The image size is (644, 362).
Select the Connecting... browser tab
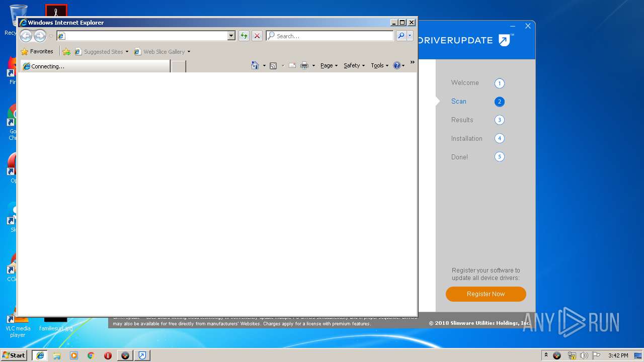coord(95,66)
